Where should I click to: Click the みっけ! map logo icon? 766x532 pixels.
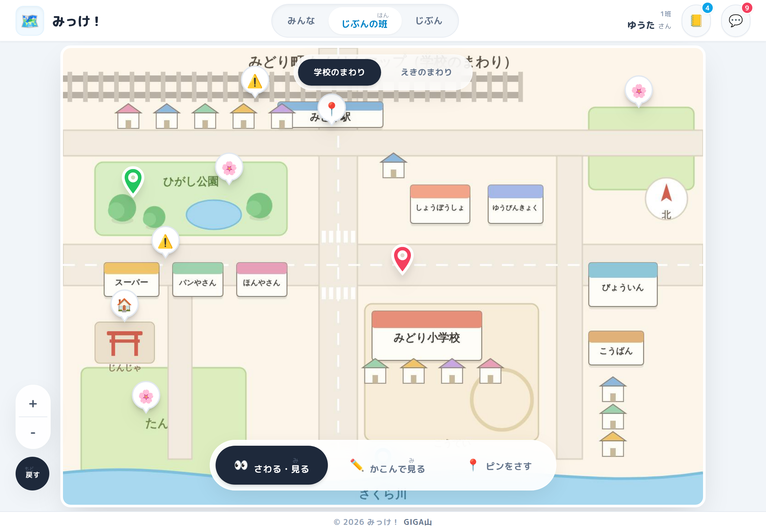click(30, 21)
